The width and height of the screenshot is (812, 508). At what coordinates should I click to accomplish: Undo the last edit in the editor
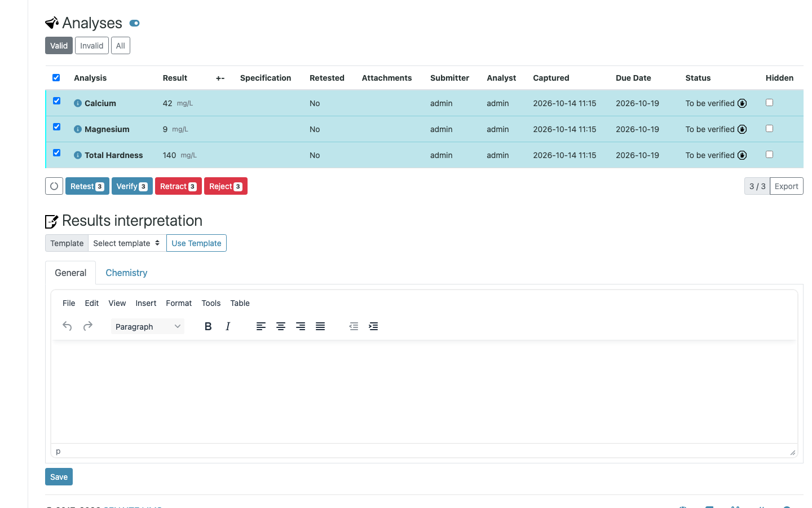(x=67, y=326)
